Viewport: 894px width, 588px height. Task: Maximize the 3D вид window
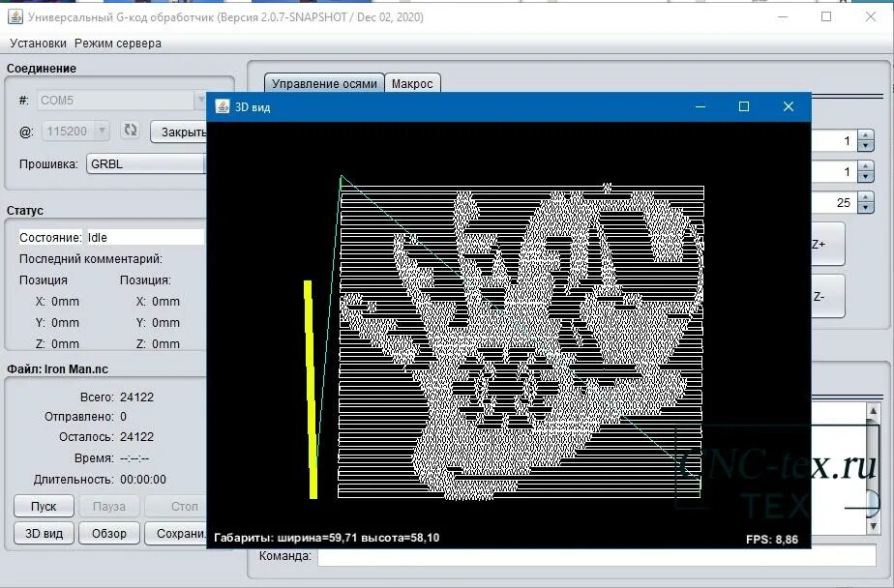tap(743, 106)
